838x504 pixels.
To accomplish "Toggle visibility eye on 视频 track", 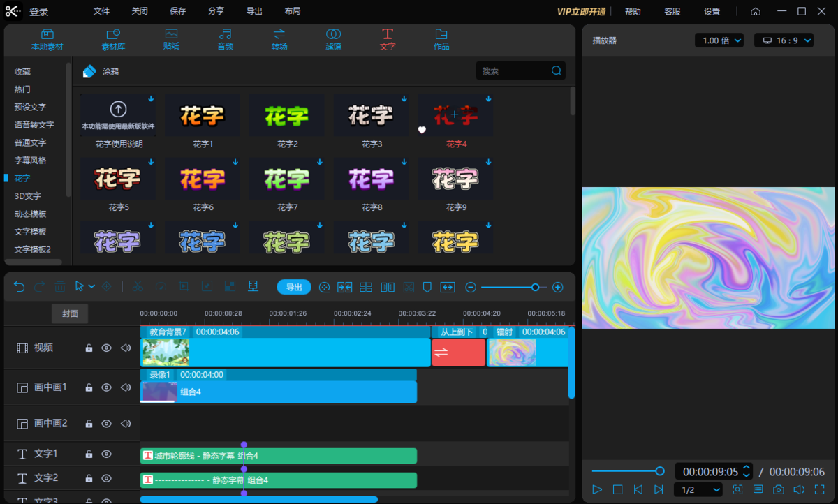I will click(106, 348).
